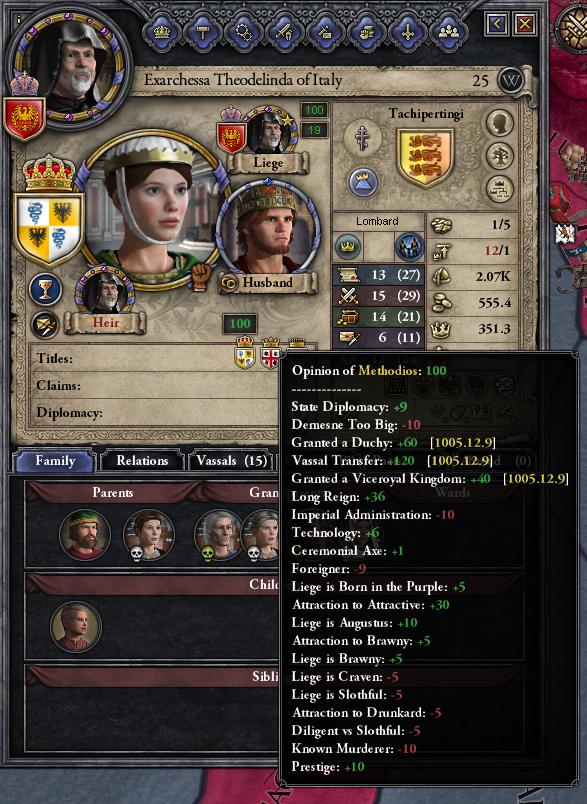The width and height of the screenshot is (587, 804).
Task: Open the military sword icon in top toolbar
Action: click(x=285, y=32)
